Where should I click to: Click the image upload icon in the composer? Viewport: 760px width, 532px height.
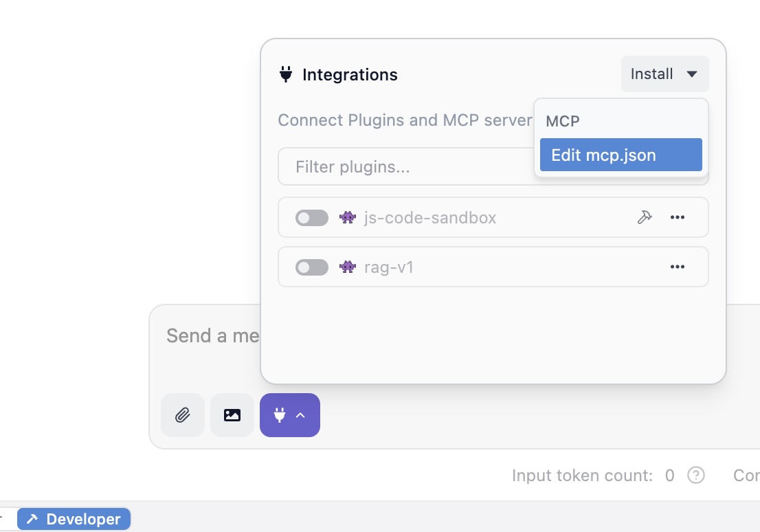point(232,415)
